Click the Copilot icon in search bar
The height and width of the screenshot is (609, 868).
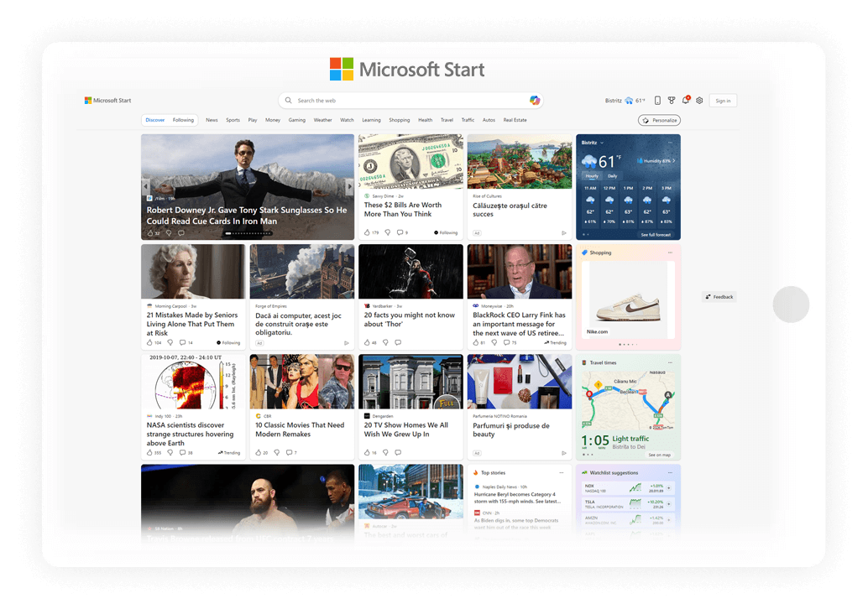tap(534, 100)
